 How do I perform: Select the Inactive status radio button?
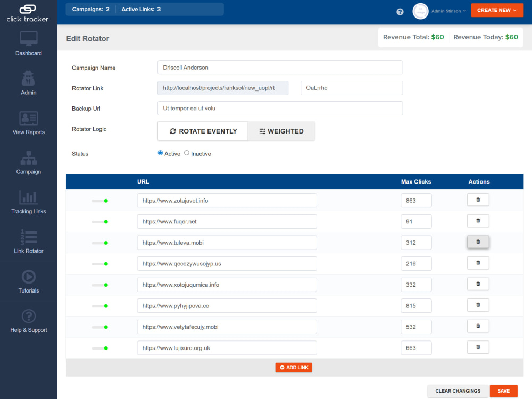(187, 153)
